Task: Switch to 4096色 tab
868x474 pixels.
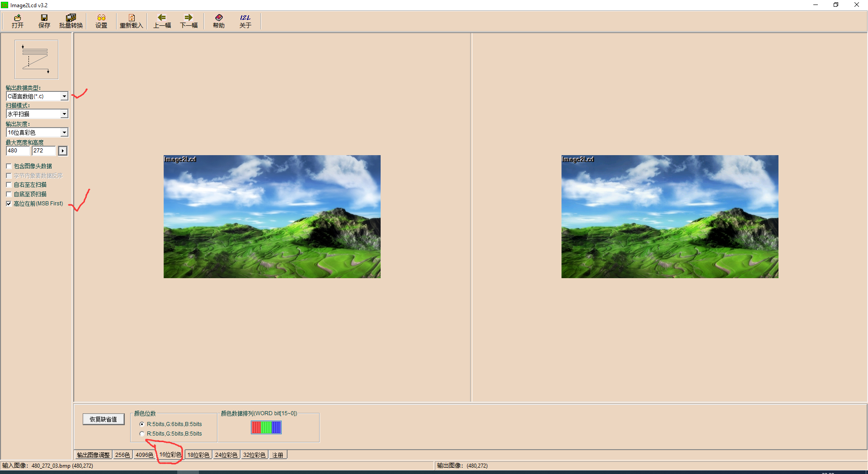Action: tap(145, 455)
